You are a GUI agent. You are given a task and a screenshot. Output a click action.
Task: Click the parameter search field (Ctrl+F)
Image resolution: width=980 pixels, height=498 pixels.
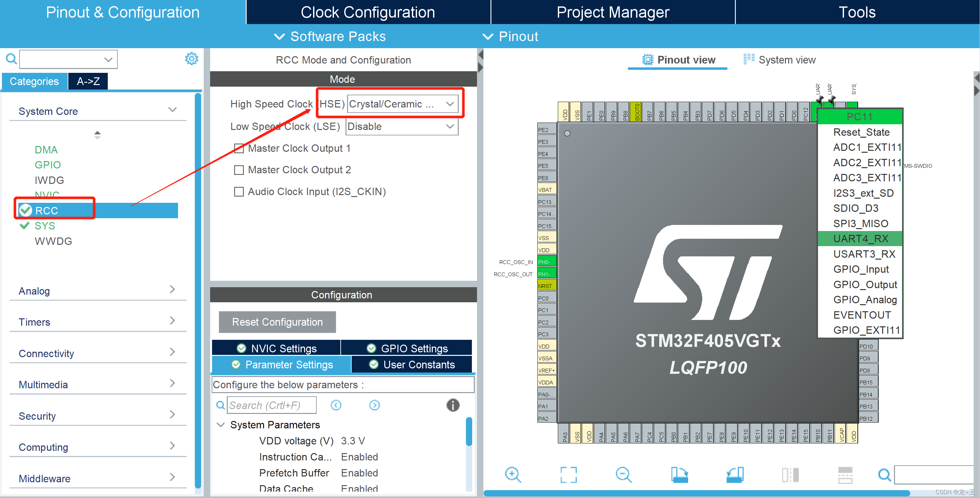[271, 405]
